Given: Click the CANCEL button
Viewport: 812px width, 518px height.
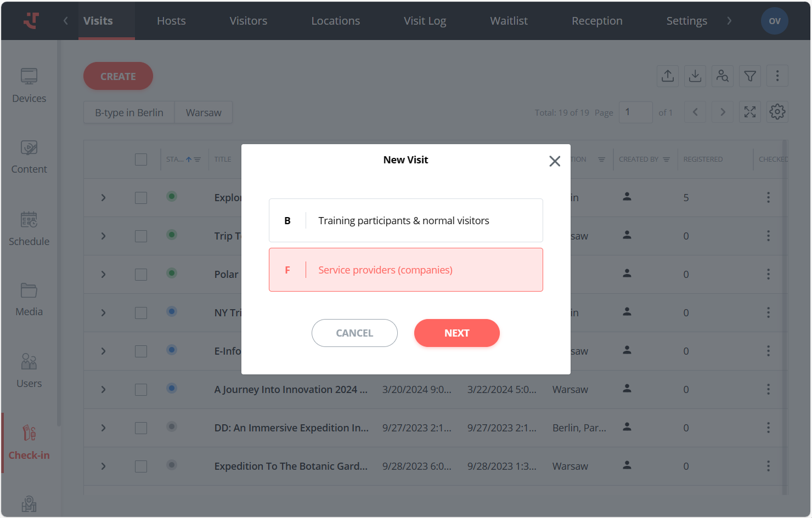Looking at the screenshot, I should [354, 333].
